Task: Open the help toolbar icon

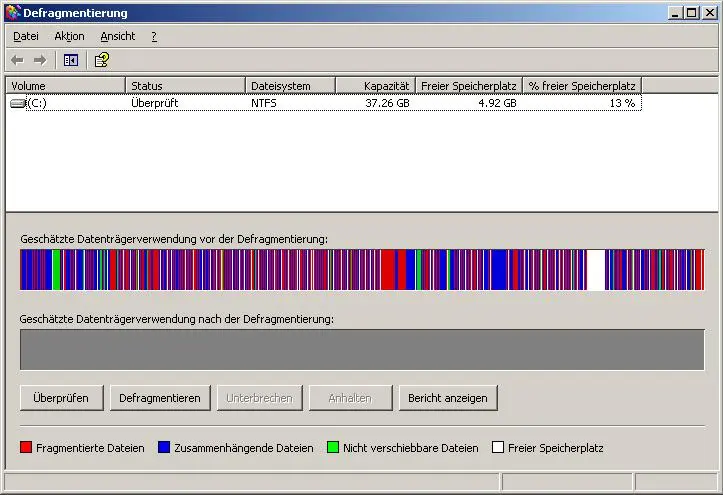Action: [x=101, y=60]
